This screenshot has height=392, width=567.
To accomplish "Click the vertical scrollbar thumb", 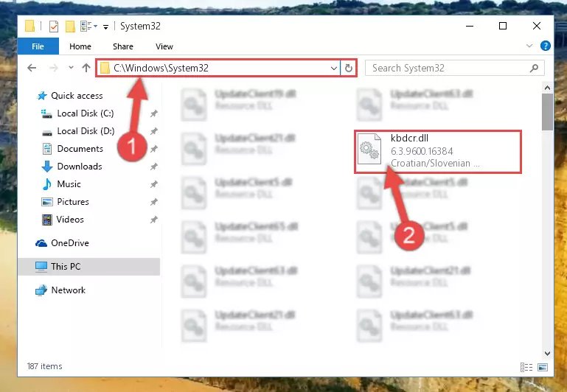I will coord(547,112).
